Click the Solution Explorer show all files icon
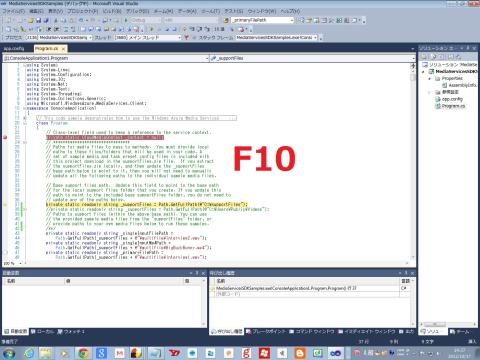 [434, 57]
